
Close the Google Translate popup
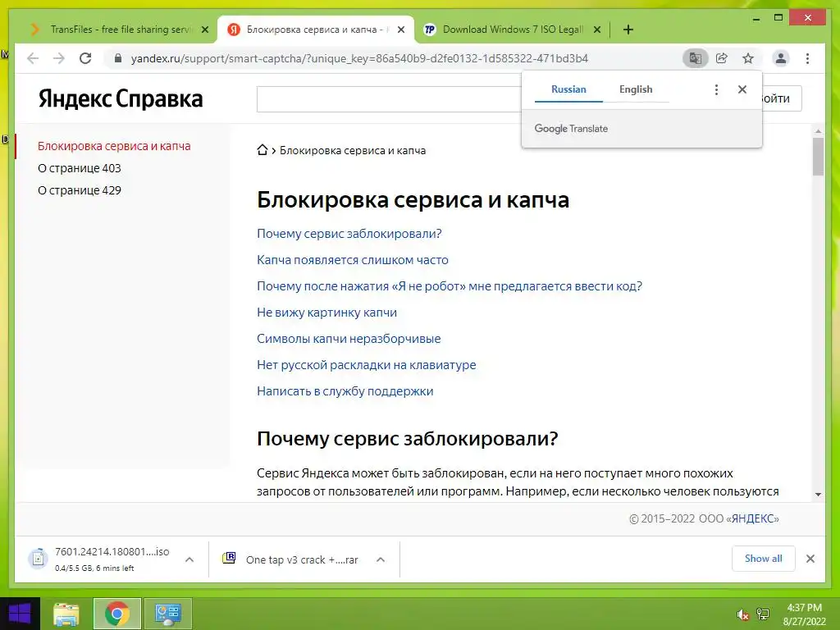[x=742, y=89]
